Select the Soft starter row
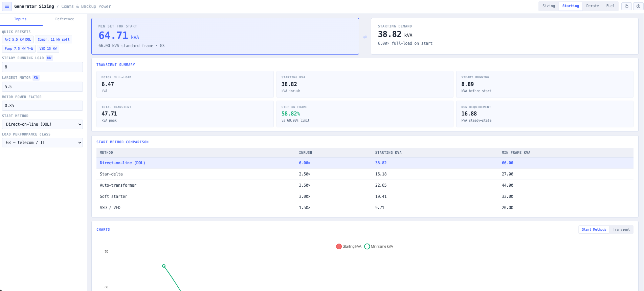The height and width of the screenshot is (291, 644). [x=365, y=196]
